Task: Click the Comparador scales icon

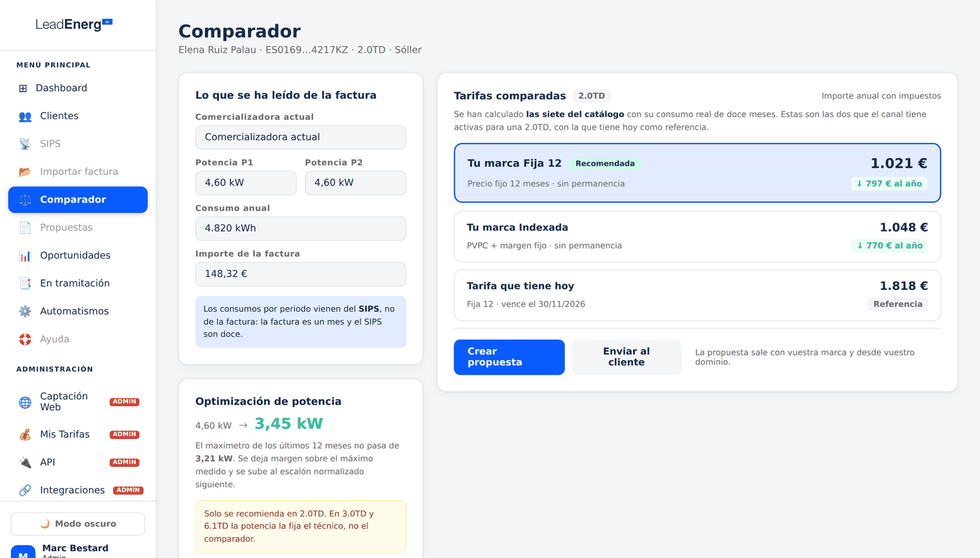Action: 25,200
